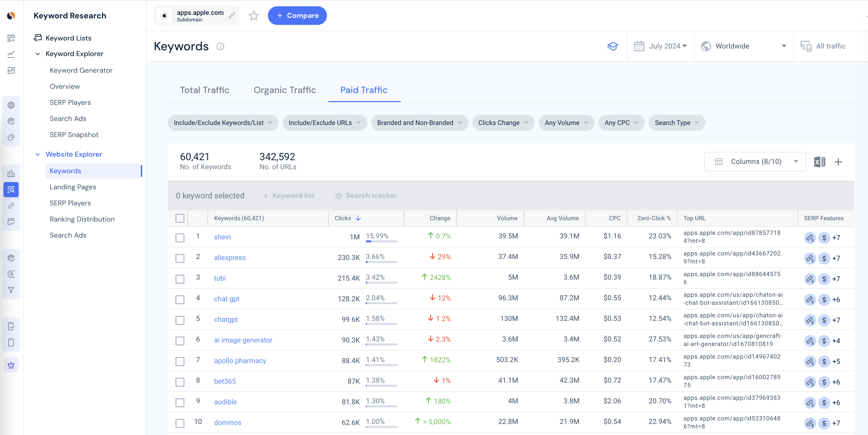Check the box for aliexpress row
Image resolution: width=868 pixels, height=435 pixels.
click(x=180, y=258)
